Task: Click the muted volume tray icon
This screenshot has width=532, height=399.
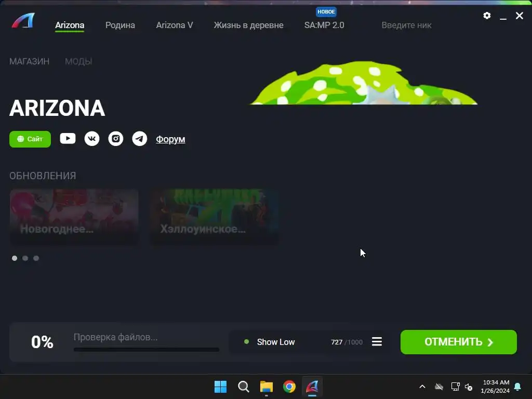Action: click(469, 387)
